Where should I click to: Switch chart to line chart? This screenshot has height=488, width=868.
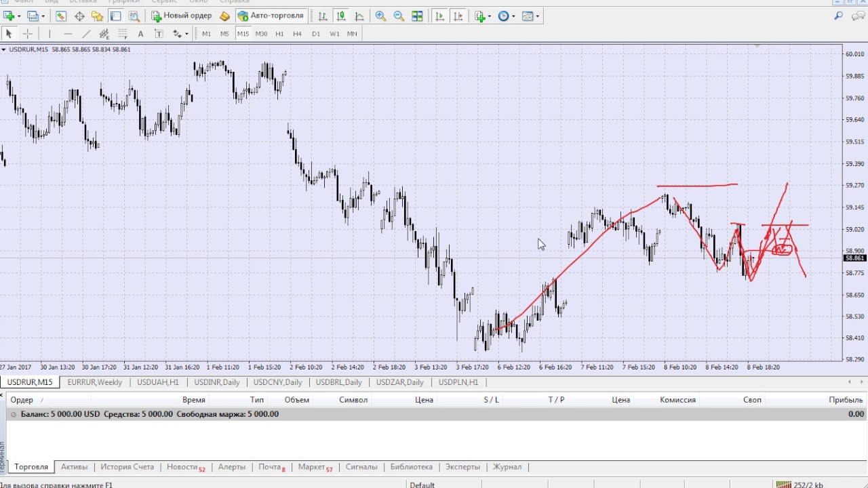pyautogui.click(x=359, y=16)
